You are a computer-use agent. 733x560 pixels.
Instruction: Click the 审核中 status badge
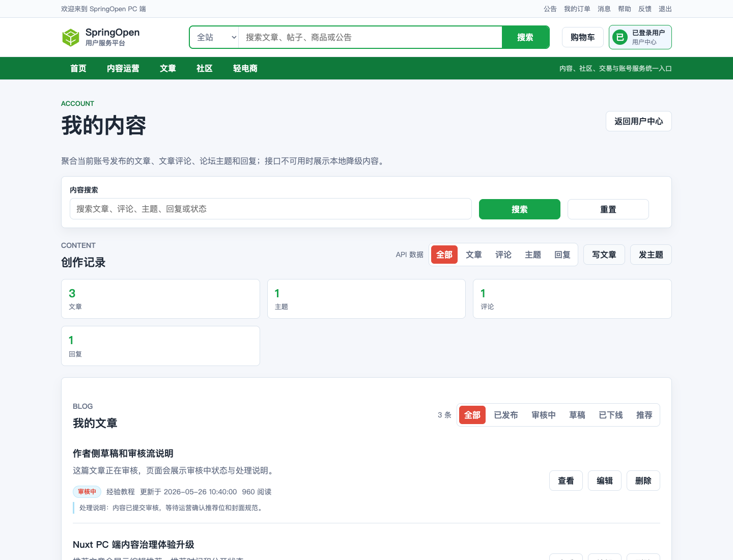point(87,492)
